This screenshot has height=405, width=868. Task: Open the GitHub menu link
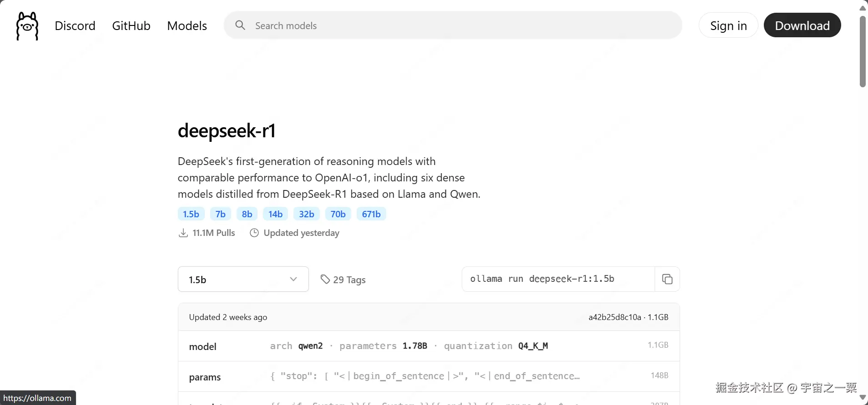131,26
